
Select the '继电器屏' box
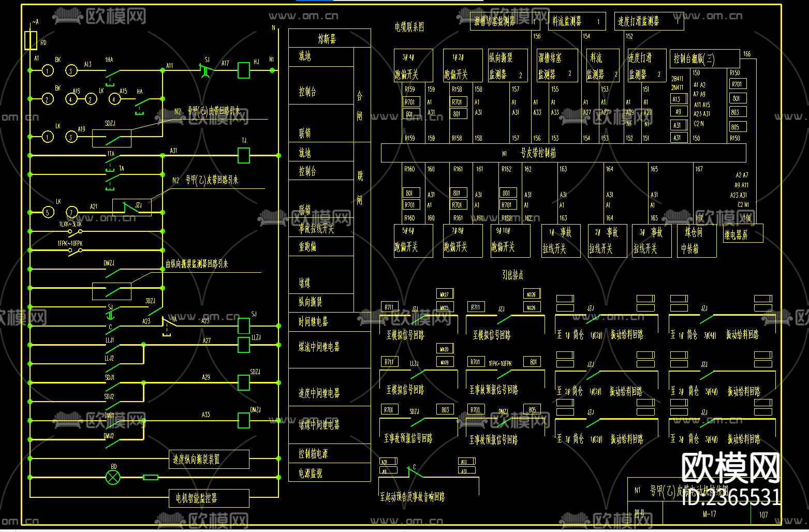(743, 233)
